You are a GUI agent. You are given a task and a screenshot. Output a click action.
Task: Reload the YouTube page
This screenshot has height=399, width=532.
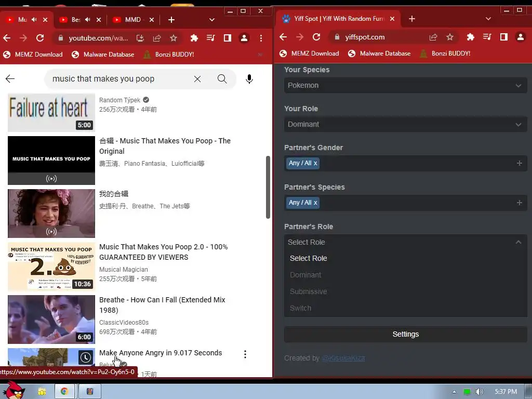click(40, 38)
